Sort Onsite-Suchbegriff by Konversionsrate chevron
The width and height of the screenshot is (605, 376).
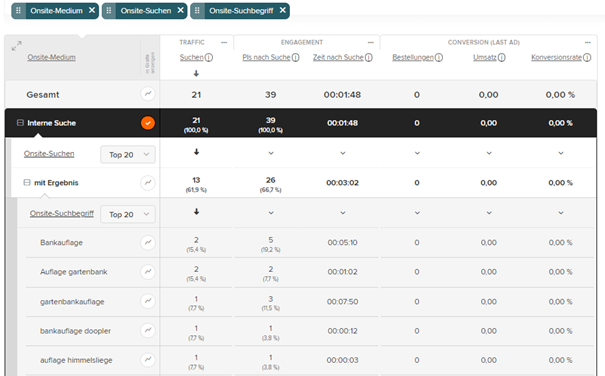point(561,213)
